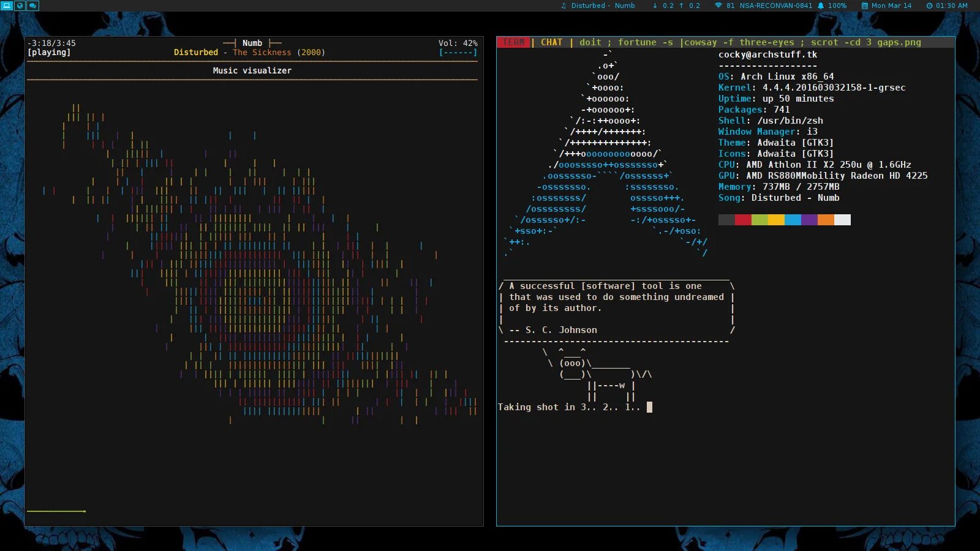Click the NSA-RECONVAN-0841 network name
This screenshot has width=980, height=551.
click(x=775, y=6)
